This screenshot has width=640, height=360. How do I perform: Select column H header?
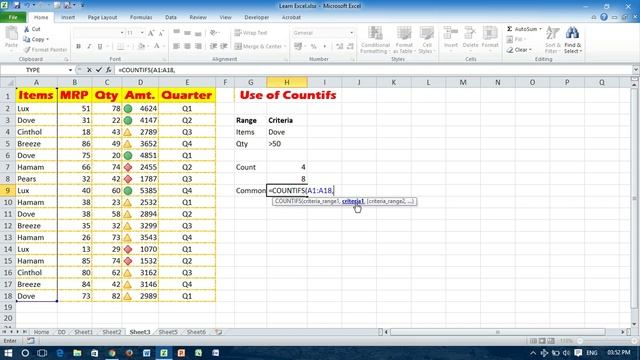click(x=287, y=82)
